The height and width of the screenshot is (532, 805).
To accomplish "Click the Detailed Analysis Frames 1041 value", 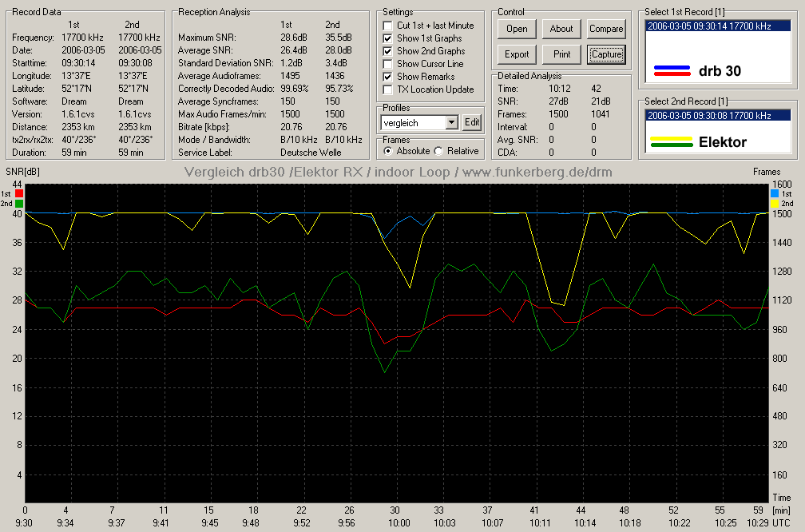I will click(601, 114).
